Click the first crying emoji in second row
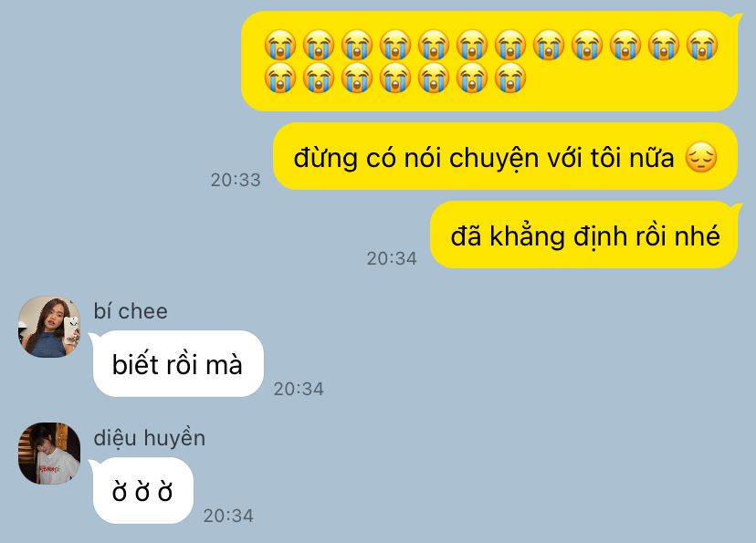The width and height of the screenshot is (756, 543). 280,77
